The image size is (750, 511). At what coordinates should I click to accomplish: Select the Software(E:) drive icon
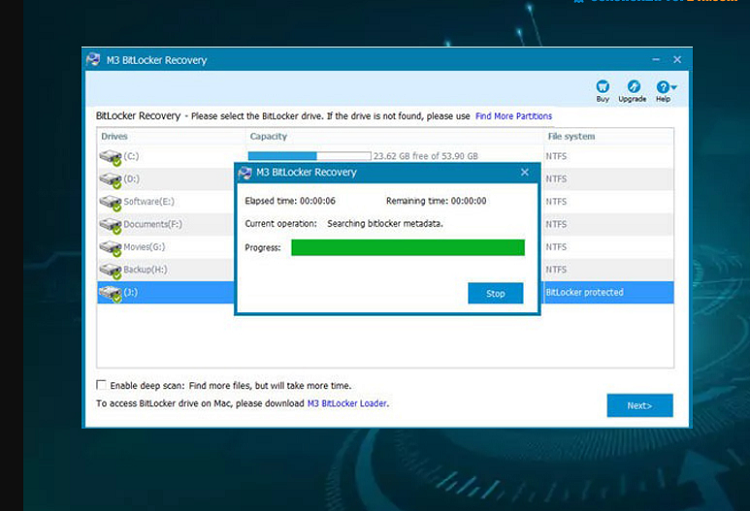109,202
